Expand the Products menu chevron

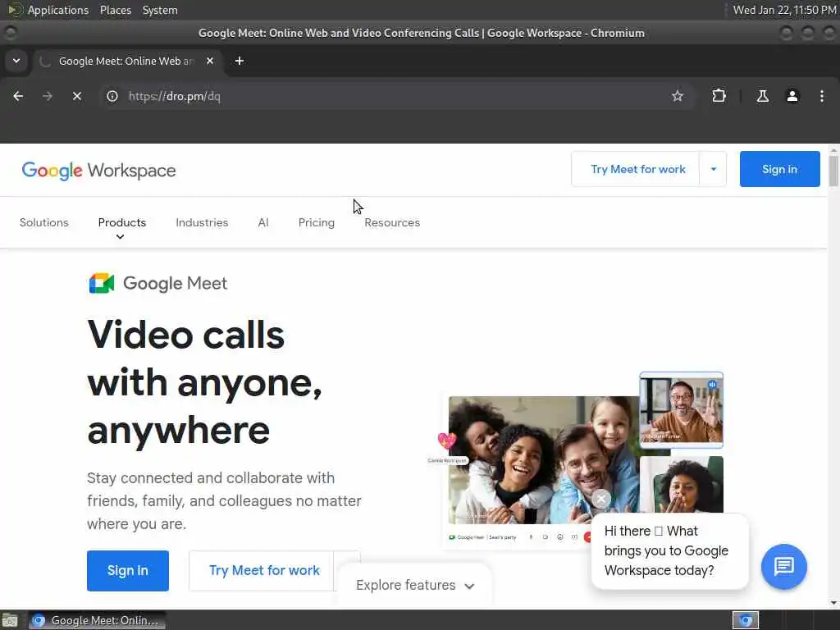(x=120, y=237)
